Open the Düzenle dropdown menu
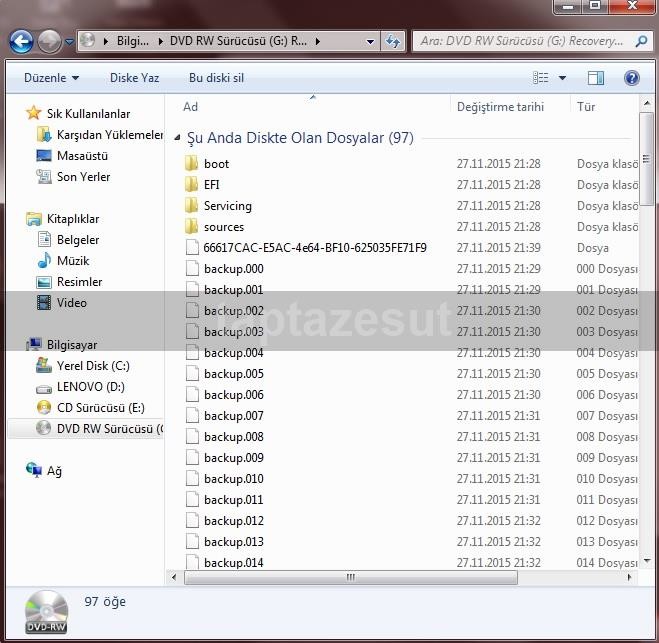Screen dimensions: 659x643 51,78
